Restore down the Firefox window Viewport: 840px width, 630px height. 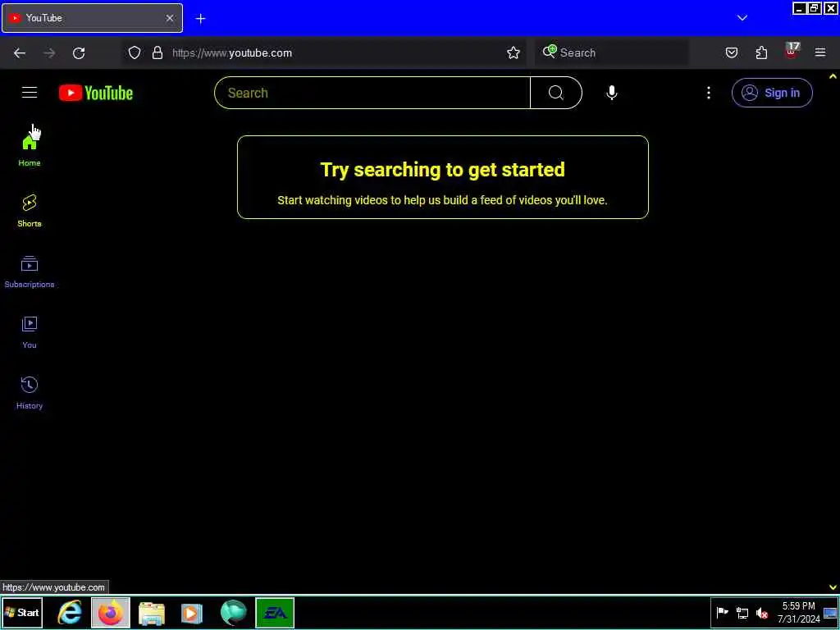[815, 8]
